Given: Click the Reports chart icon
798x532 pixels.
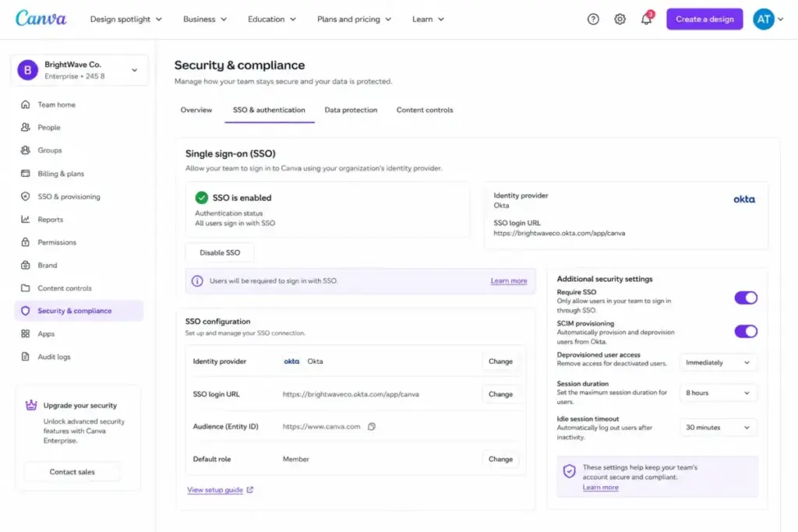Looking at the screenshot, I should 26,219.
